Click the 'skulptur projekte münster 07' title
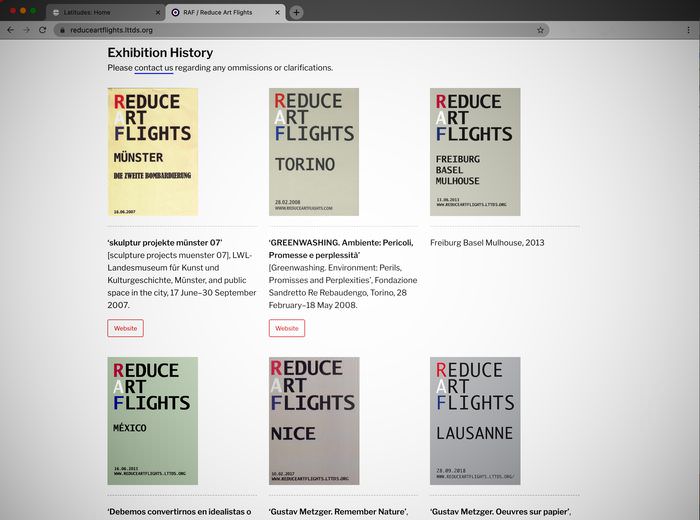700x520 pixels. (x=165, y=243)
